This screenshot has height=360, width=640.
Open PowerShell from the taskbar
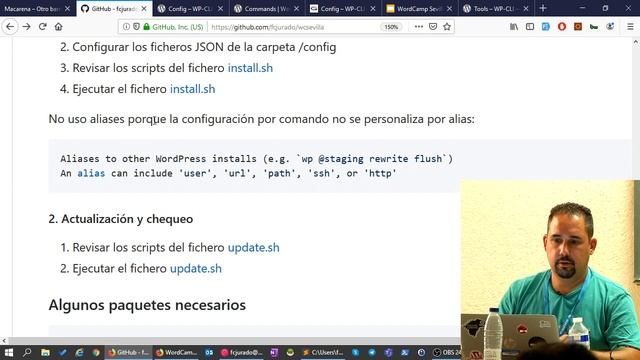click(405, 352)
